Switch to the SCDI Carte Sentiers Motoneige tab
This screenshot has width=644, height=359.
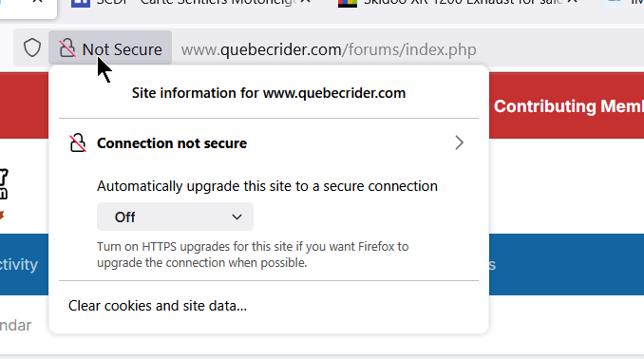(x=195, y=2)
